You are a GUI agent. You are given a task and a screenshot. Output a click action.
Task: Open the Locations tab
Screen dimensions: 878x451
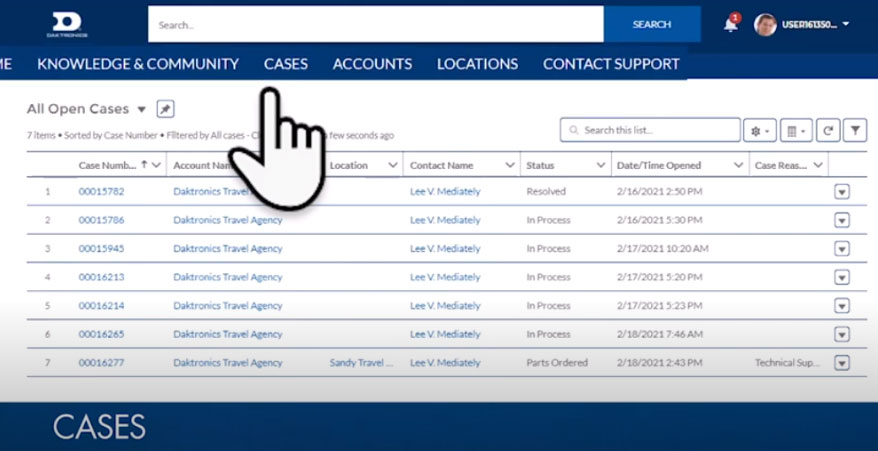click(478, 64)
